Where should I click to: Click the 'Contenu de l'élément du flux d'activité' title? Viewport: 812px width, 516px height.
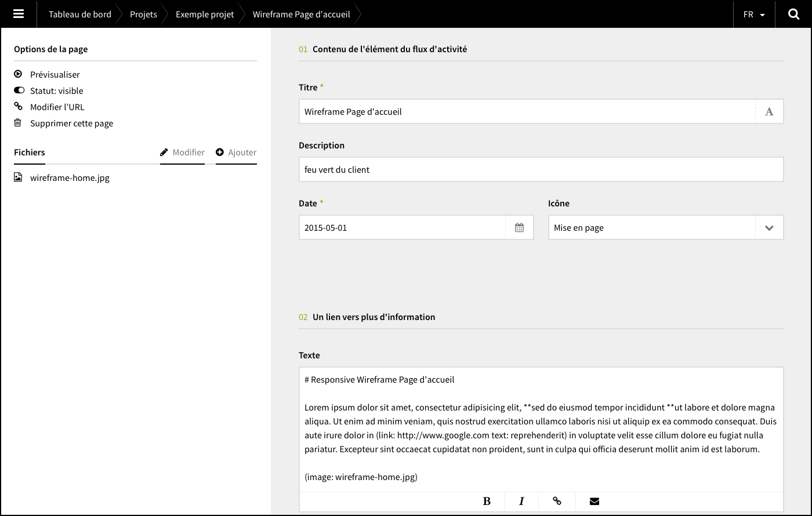390,49
